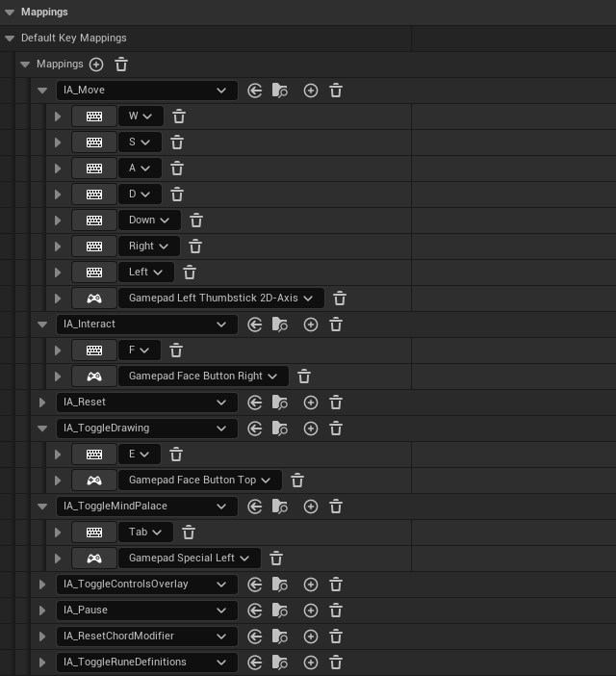Add a key binding to IA_Move
The image size is (616, 676).
pyautogui.click(x=311, y=91)
